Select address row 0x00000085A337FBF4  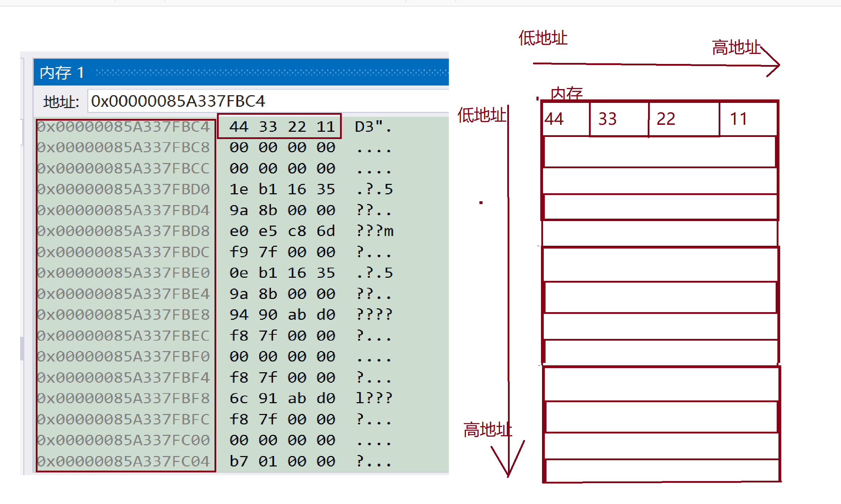tap(123, 377)
